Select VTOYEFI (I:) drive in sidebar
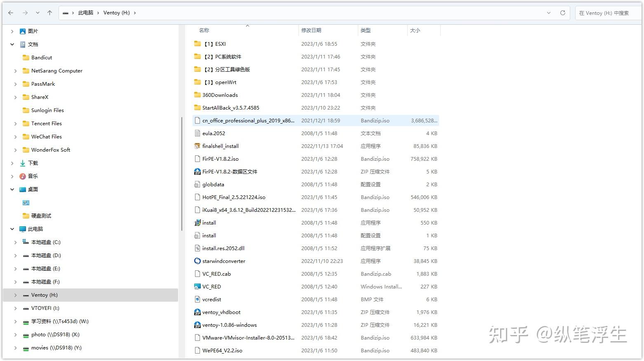This screenshot has width=644, height=361. click(x=45, y=308)
